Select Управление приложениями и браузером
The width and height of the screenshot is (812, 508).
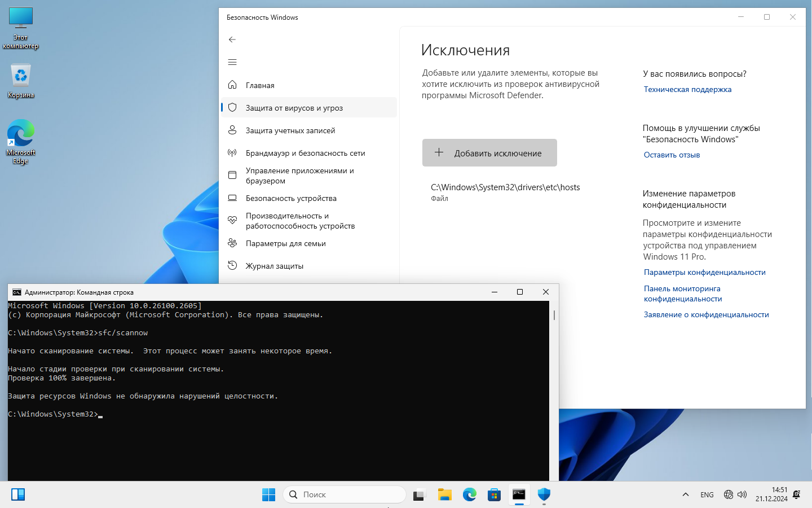pos(309,176)
